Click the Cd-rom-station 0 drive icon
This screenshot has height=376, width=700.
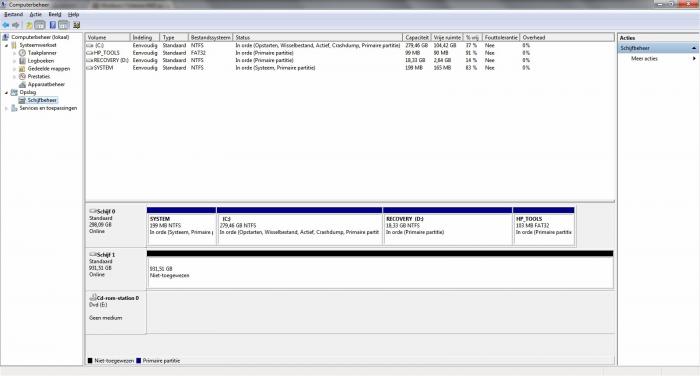93,297
